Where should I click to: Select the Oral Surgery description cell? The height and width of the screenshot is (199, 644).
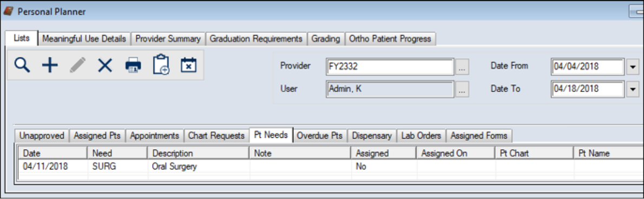(x=198, y=167)
